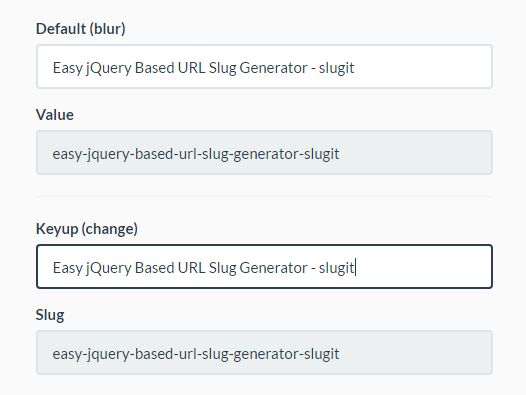Viewport: 526px width, 395px height.
Task: Click "Slug" word inside Keyup input
Action: pos(222,268)
